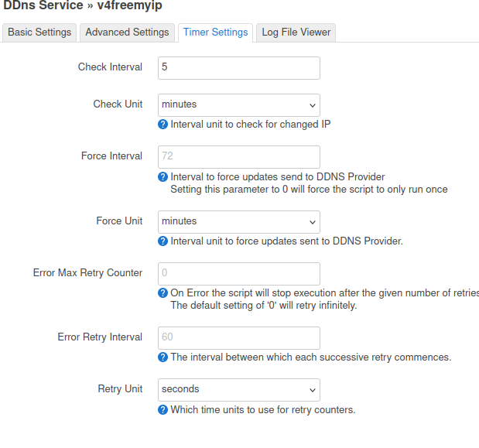Select the Error Max Retry Counter field
This screenshot has height=448, width=479.
tap(239, 274)
